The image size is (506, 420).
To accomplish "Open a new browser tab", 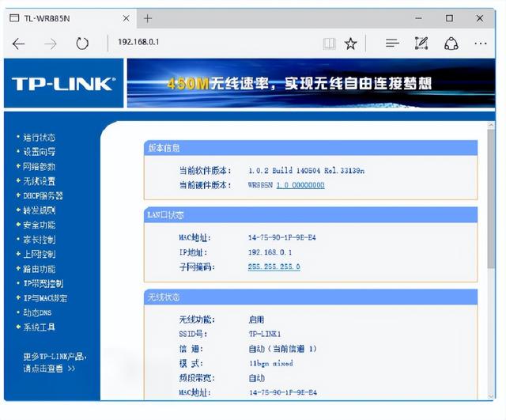I will point(148,18).
